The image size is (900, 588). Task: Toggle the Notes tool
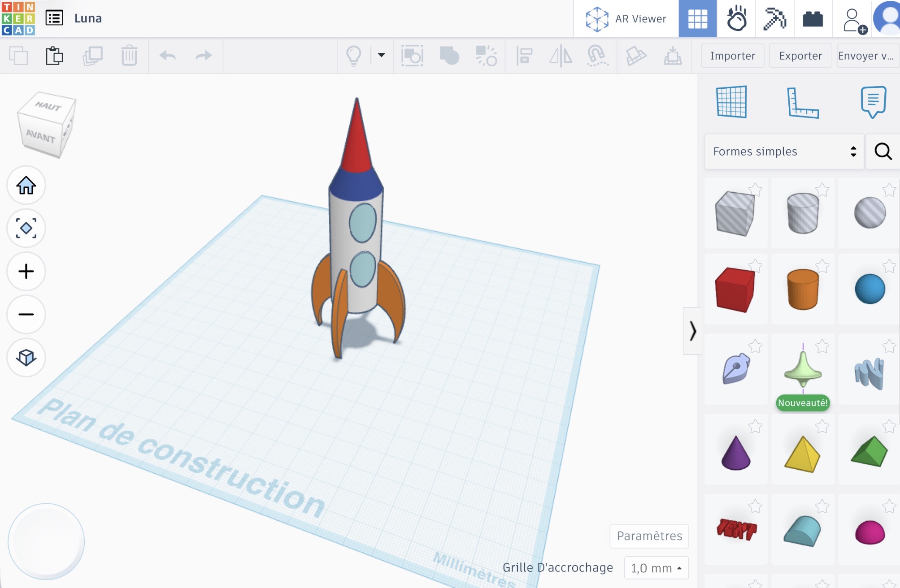[x=873, y=102]
